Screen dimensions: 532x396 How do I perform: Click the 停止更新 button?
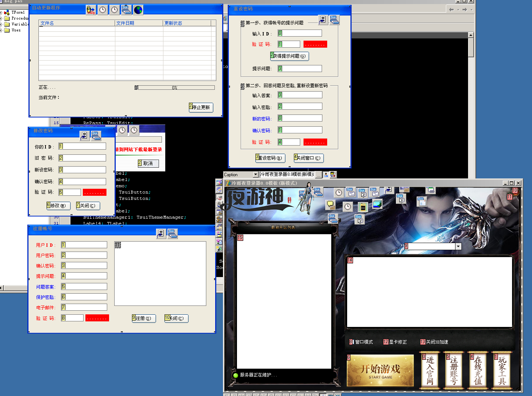[201, 107]
